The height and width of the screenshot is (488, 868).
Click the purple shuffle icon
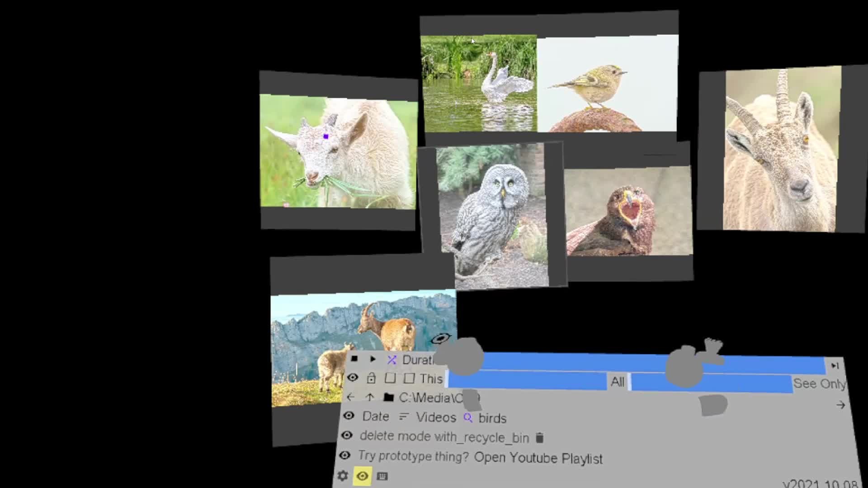[392, 360]
